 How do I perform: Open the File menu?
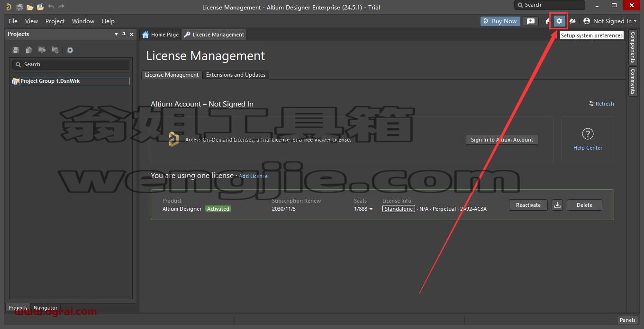tap(13, 21)
